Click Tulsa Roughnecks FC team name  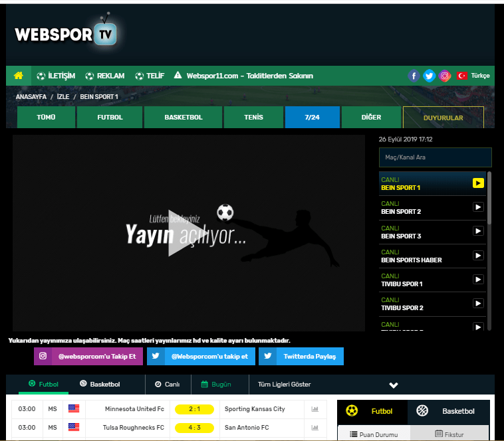(x=134, y=428)
